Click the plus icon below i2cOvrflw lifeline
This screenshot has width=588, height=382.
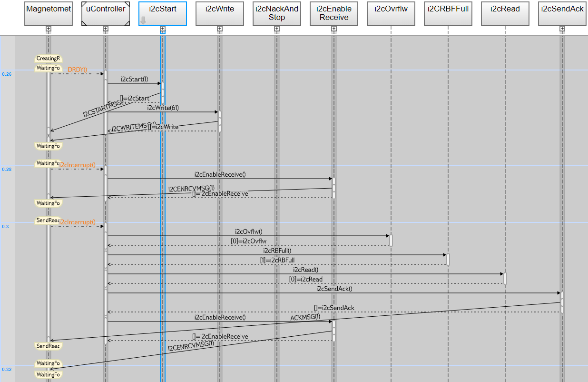pyautogui.click(x=391, y=29)
